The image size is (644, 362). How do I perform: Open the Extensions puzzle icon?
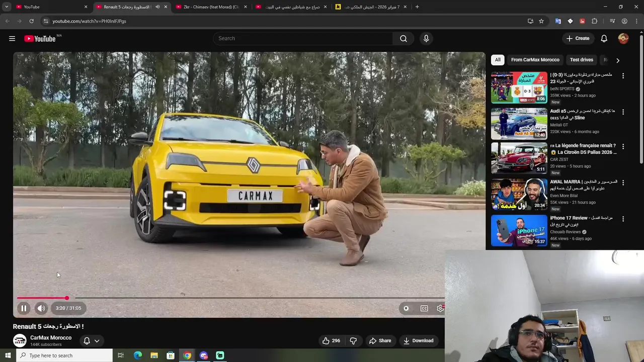(595, 21)
